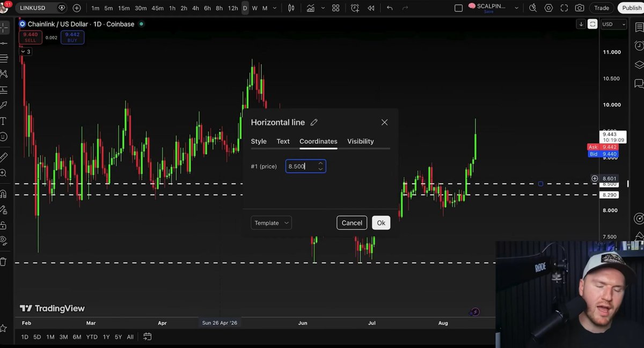Select the Zoom-in magnifier tool in left toolbar
This screenshot has width=644, height=348.
pos(3,173)
